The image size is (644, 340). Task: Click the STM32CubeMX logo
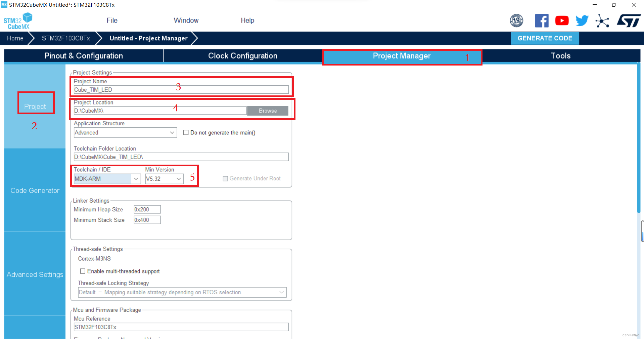(x=18, y=21)
